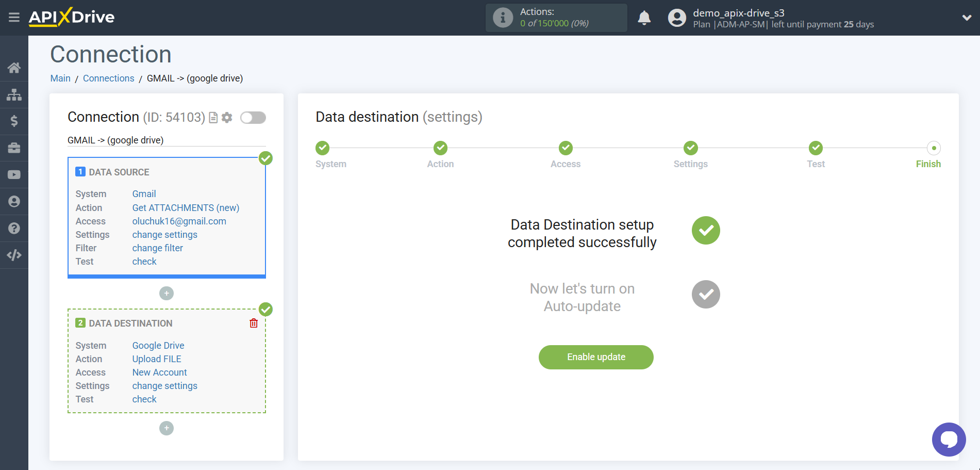This screenshot has width=980, height=470.
Task: Expand the account dropdown chevron
Action: [967, 18]
